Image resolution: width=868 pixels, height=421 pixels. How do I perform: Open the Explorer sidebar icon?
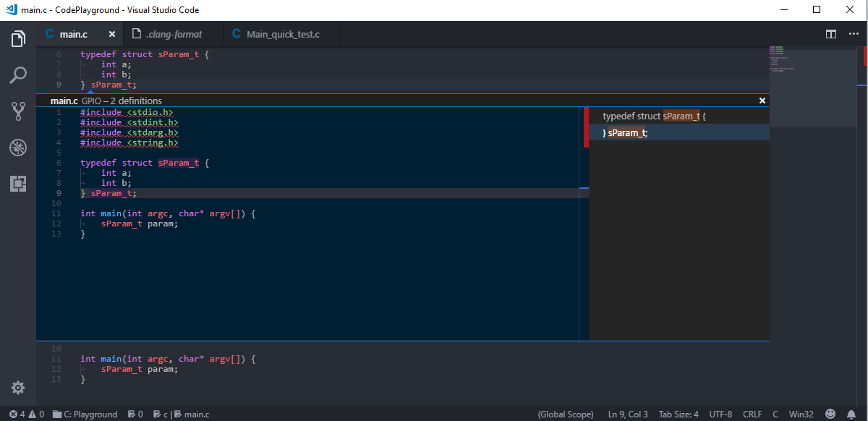tap(18, 39)
